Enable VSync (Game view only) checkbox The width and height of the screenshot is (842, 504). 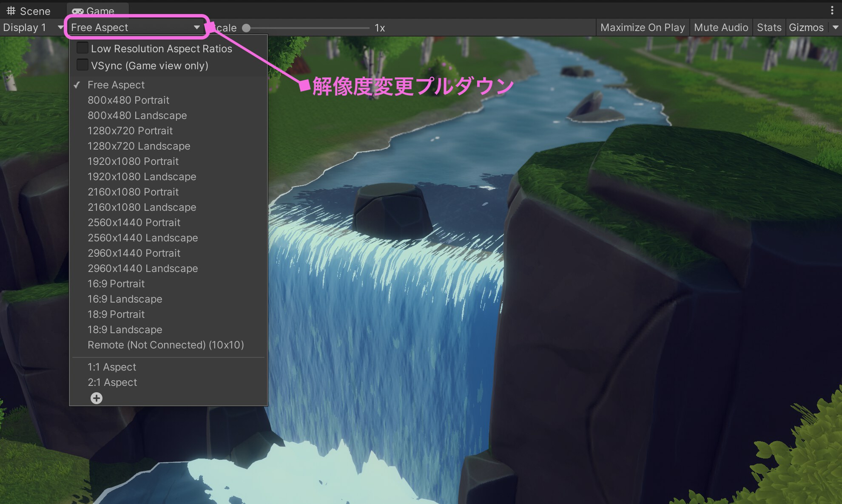click(x=82, y=65)
